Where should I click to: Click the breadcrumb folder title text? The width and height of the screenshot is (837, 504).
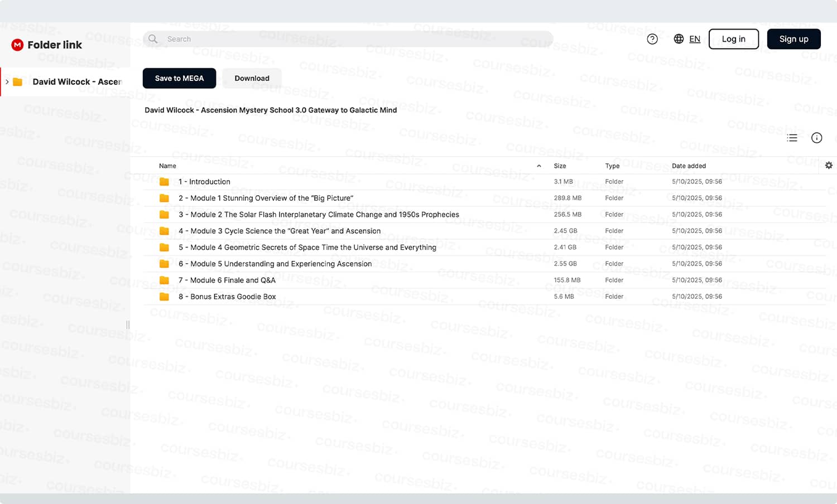point(271,110)
